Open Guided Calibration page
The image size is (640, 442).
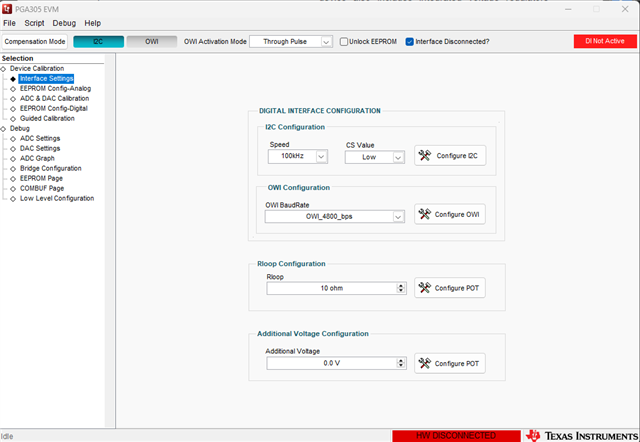[x=47, y=118]
